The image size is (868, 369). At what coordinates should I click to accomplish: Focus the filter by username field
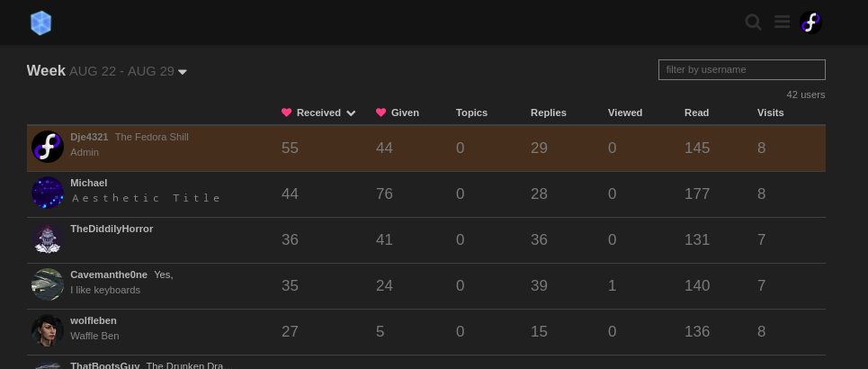[x=742, y=70]
